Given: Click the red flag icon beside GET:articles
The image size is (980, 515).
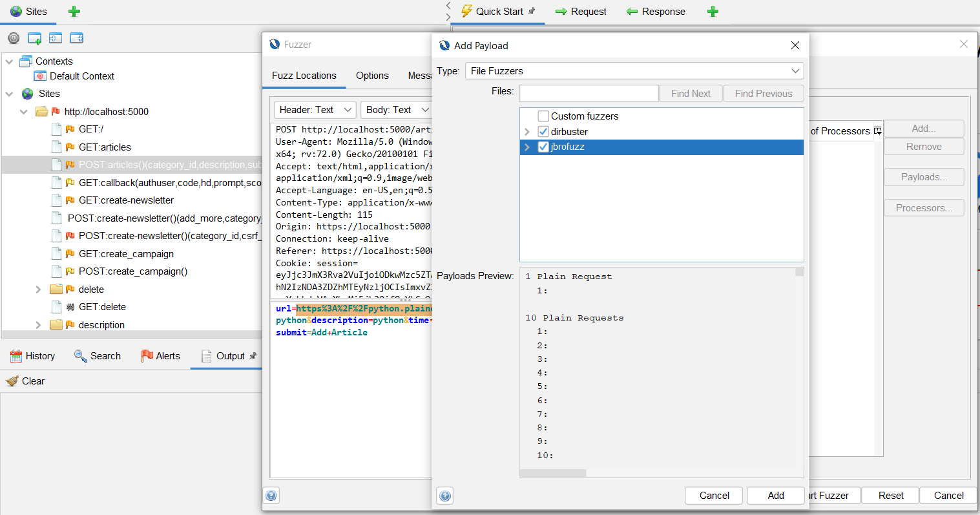Looking at the screenshot, I should 71,147.
